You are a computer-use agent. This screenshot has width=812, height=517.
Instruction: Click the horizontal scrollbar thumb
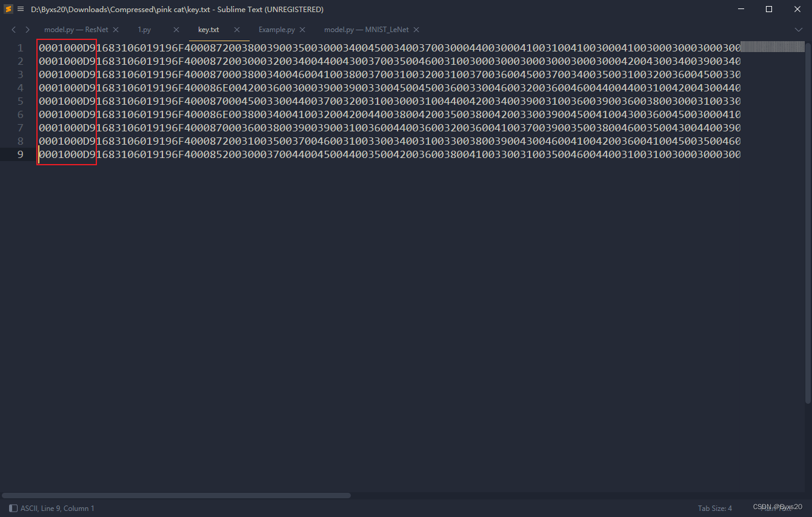[176, 495]
